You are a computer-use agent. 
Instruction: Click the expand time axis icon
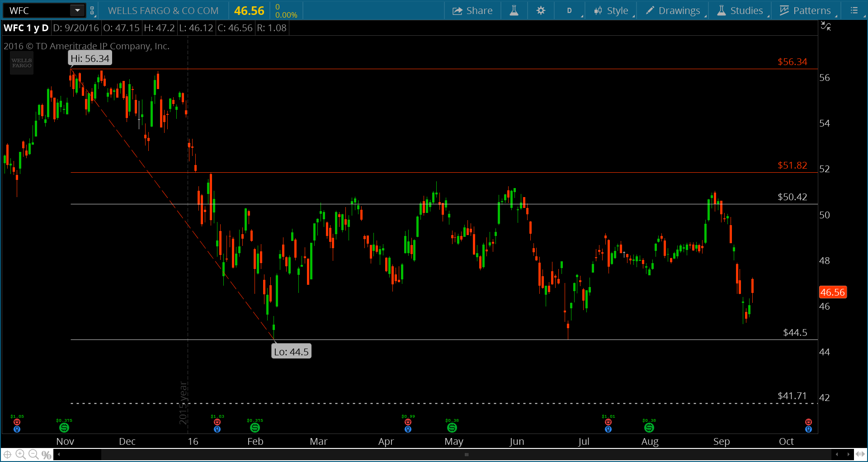point(860,454)
